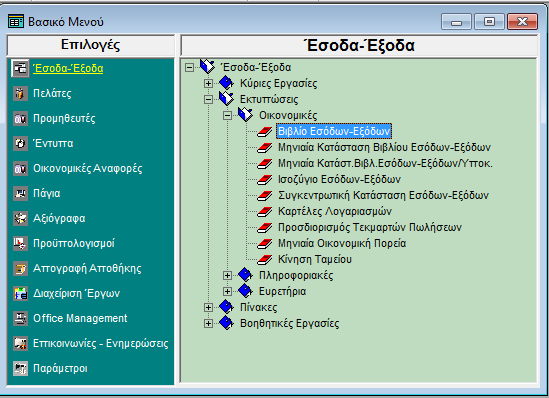Click the open book icon beside Οικονομικές
This screenshot has height=398, width=549.
coord(245,115)
